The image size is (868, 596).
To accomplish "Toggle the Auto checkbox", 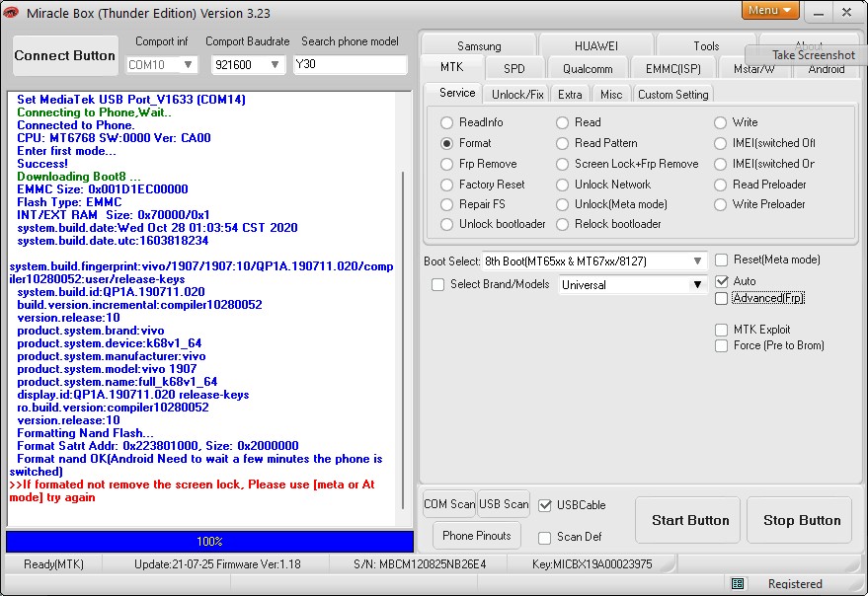I will (x=721, y=281).
